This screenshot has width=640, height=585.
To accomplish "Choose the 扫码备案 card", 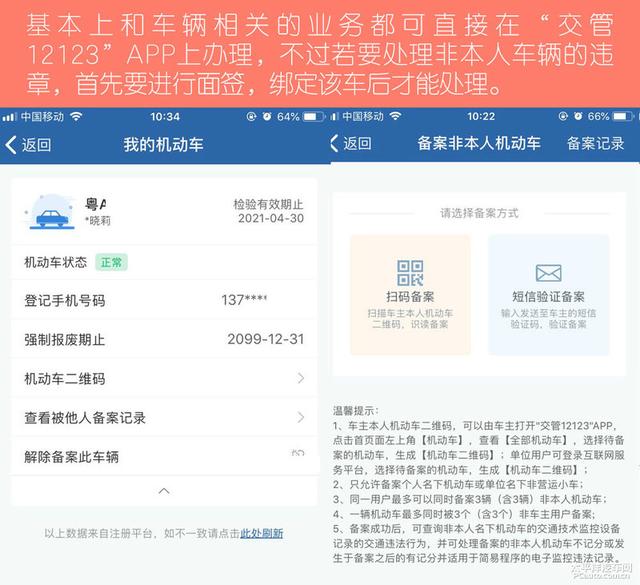I will pos(410,294).
